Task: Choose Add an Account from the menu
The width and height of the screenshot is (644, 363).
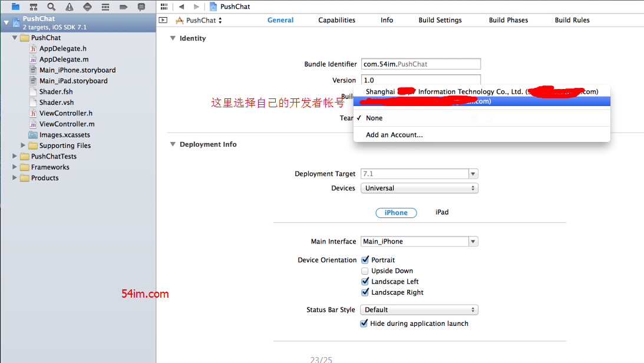Action: [x=394, y=135]
